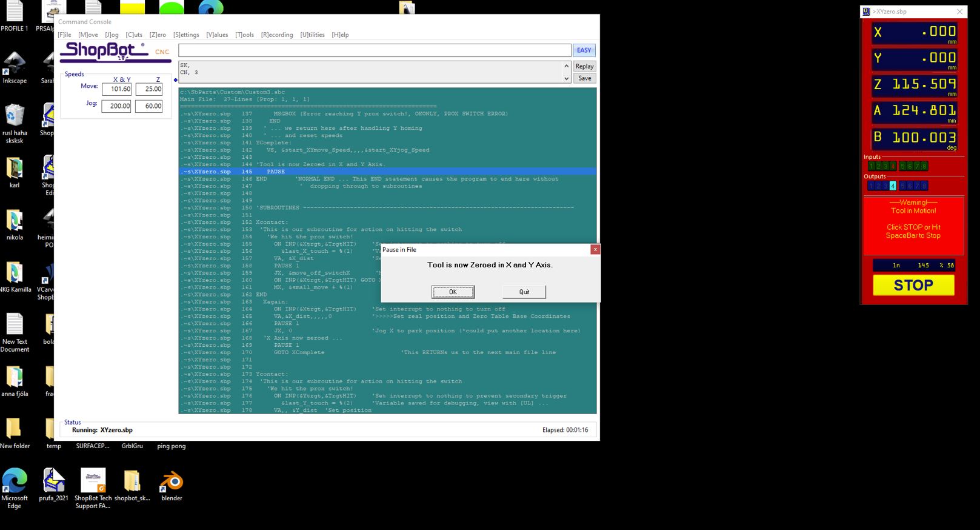980x530 pixels.
Task: Click the command entry input field
Action: coord(375,50)
